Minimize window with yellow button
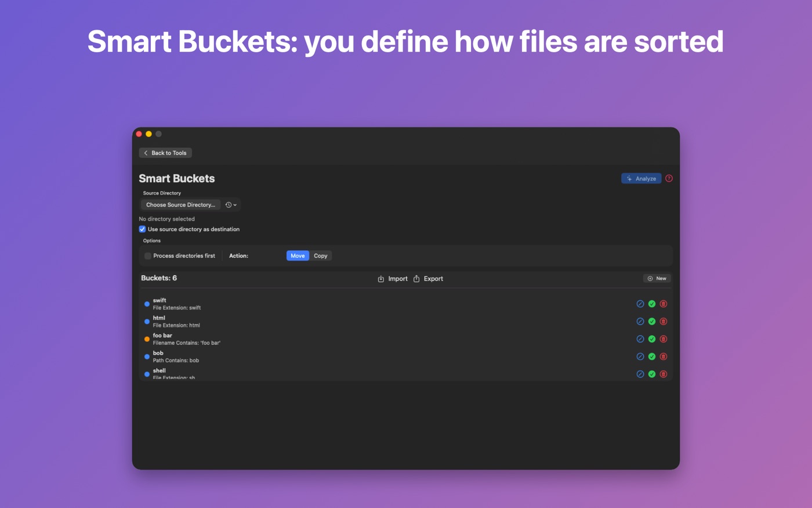The width and height of the screenshot is (812, 508). 148,134
